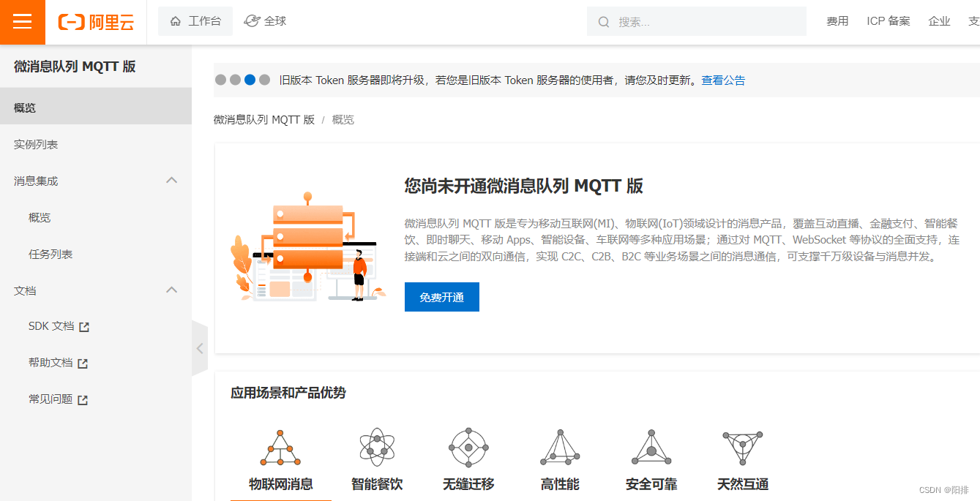The width and height of the screenshot is (980, 501).
Task: Select the 物联网消息 scenario icon
Action: pos(280,448)
